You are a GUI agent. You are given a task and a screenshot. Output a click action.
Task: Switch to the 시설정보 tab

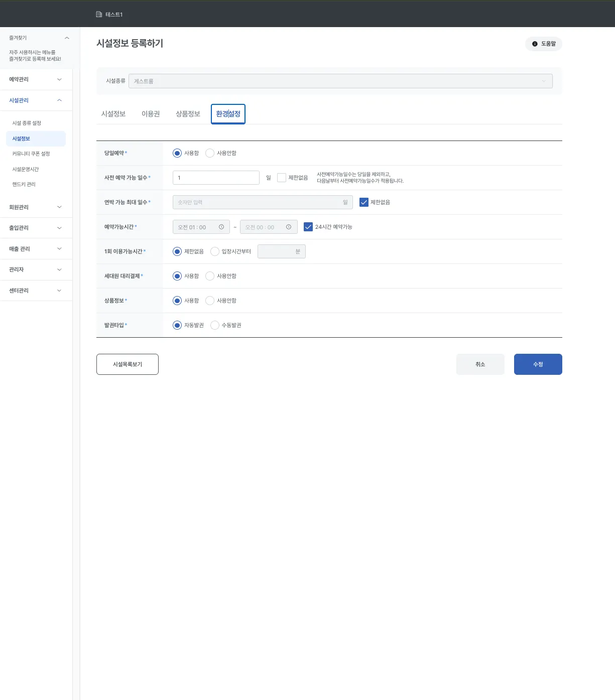pyautogui.click(x=113, y=114)
